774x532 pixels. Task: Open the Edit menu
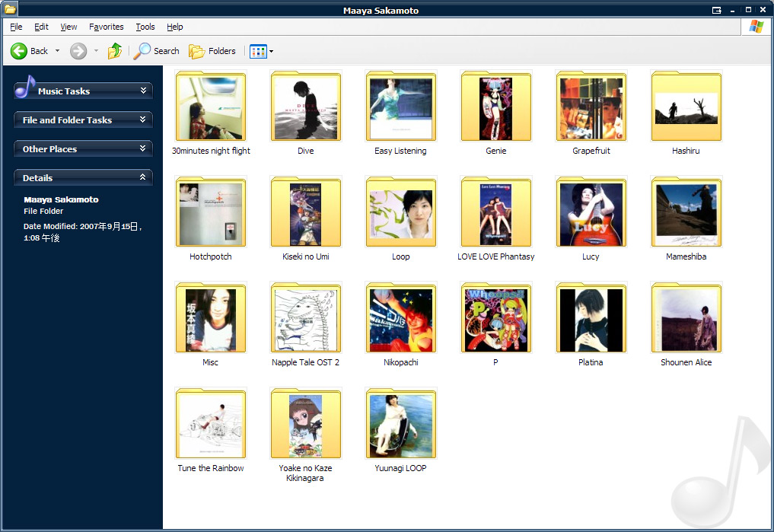[41, 27]
